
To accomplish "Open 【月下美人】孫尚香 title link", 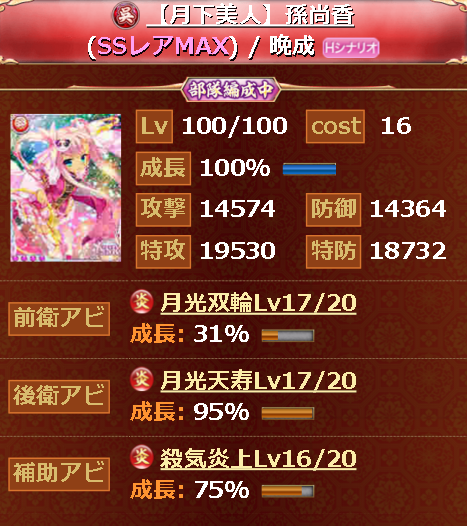I will 251,15.
